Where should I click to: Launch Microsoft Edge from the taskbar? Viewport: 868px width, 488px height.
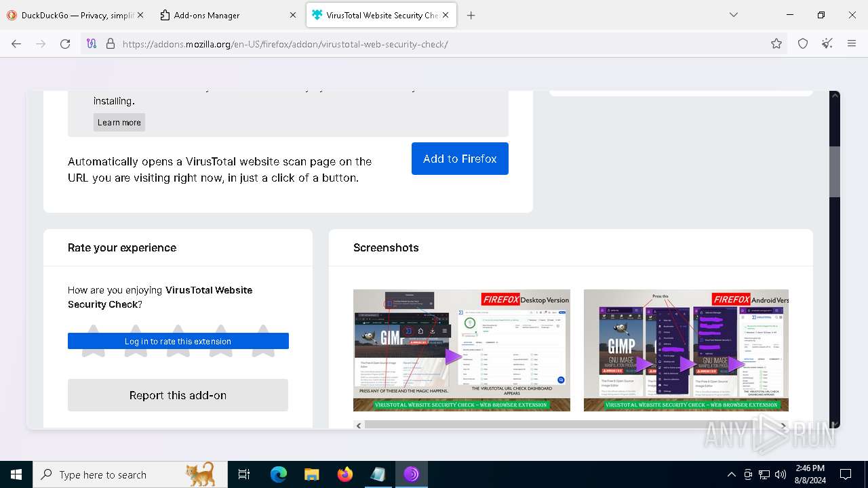click(279, 474)
